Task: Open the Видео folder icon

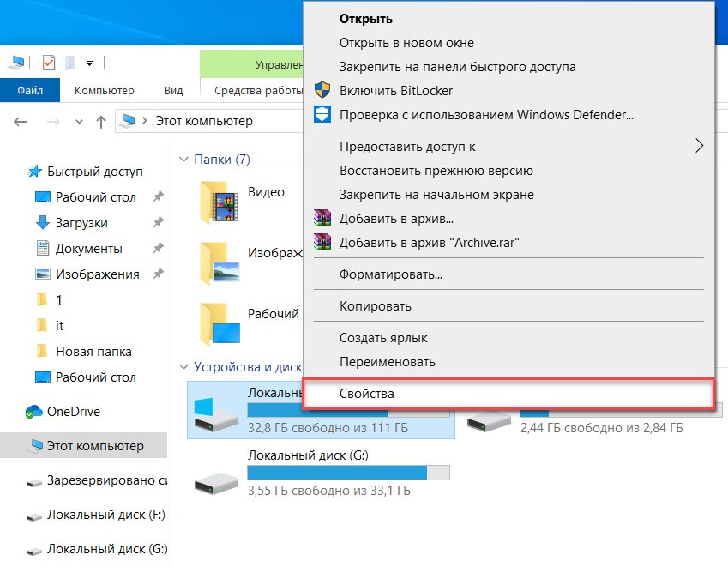Action: point(220,202)
